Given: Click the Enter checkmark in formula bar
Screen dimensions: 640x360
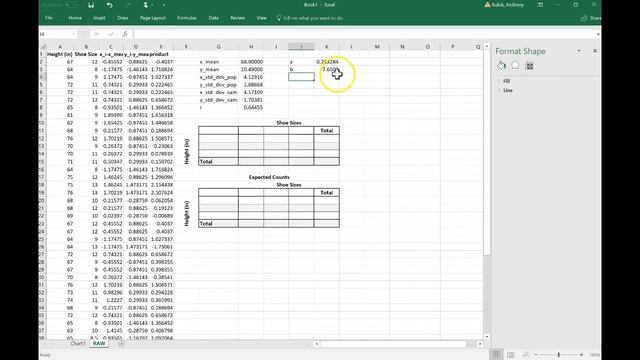Looking at the screenshot, I should (x=111, y=34).
